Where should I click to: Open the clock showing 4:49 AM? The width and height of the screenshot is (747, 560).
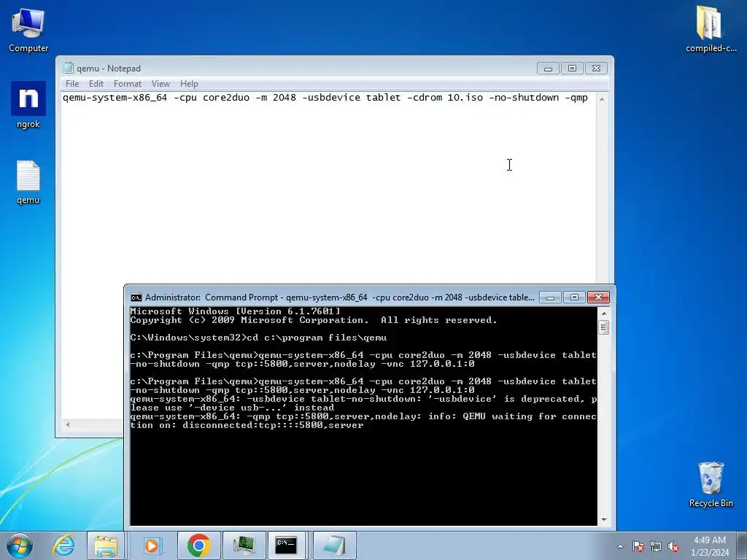point(710,545)
